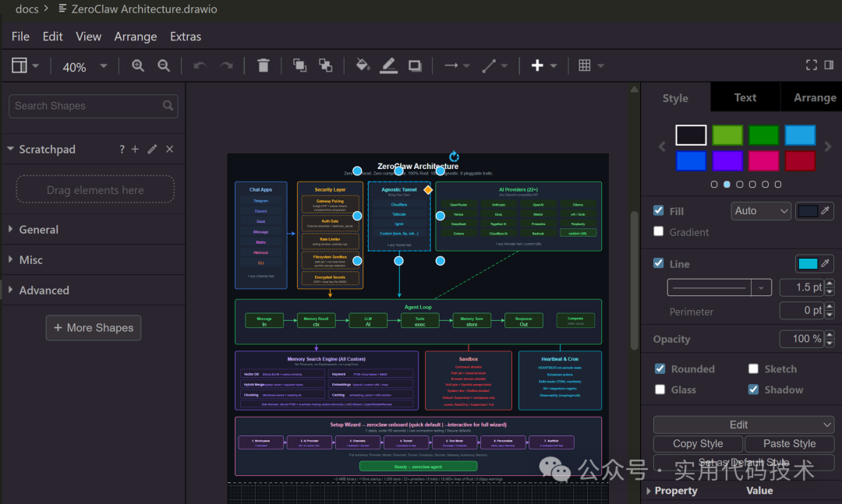
Task: Open the Extras menu
Action: [x=186, y=36]
